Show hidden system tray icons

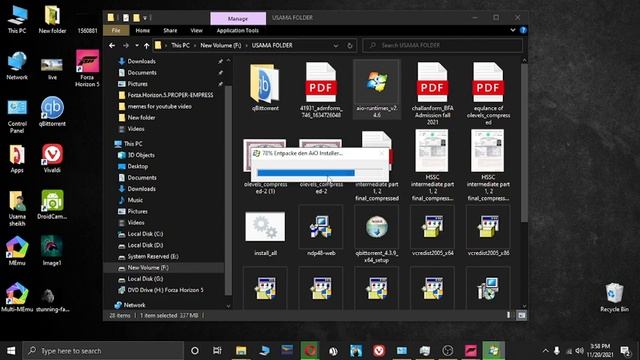click(x=545, y=351)
